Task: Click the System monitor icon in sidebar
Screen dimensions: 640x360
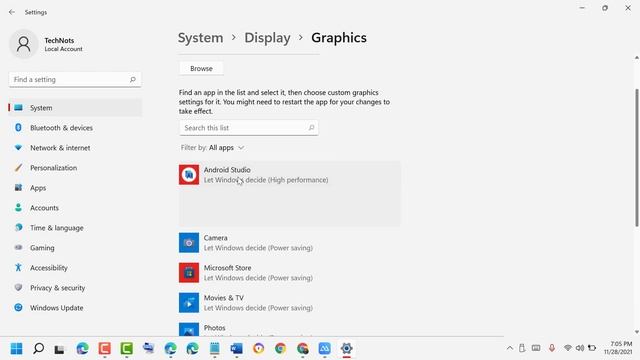Action: tap(18, 108)
